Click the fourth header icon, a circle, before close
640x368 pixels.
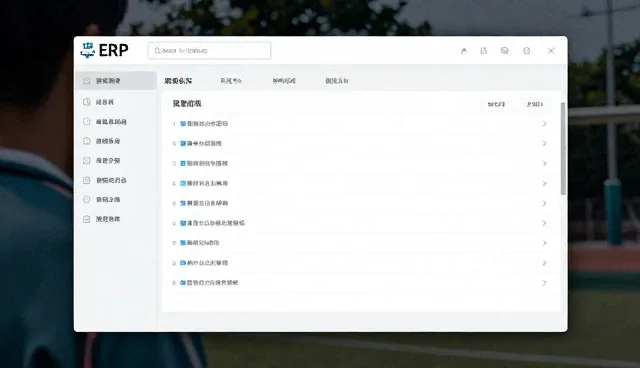(527, 51)
